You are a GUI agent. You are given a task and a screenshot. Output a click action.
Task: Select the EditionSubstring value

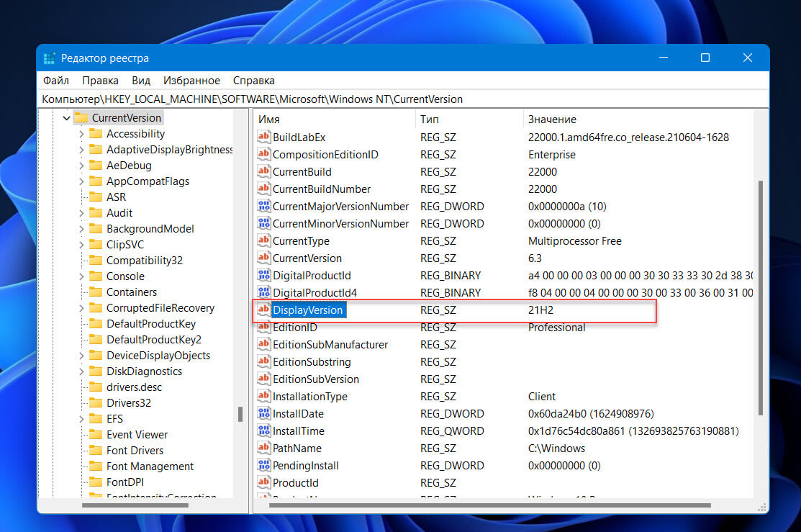click(x=312, y=362)
